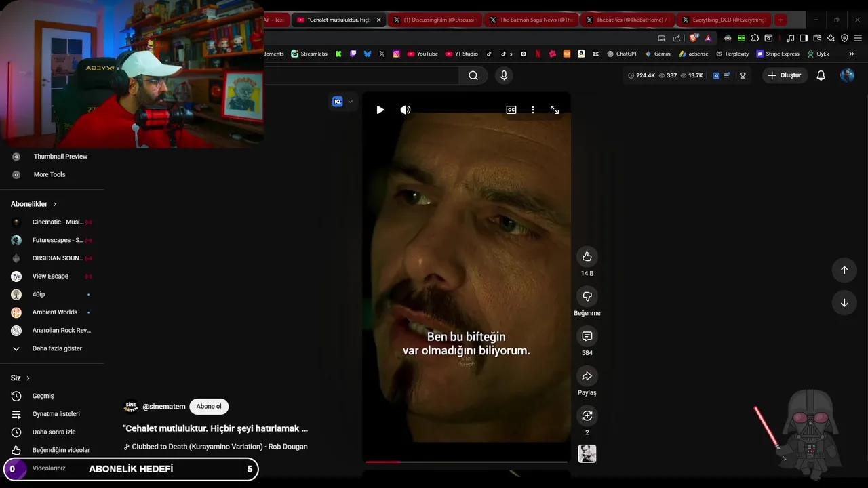This screenshot has width=868, height=488.
Task: Open the Streamlabs bookmark
Action: [x=309, y=54]
